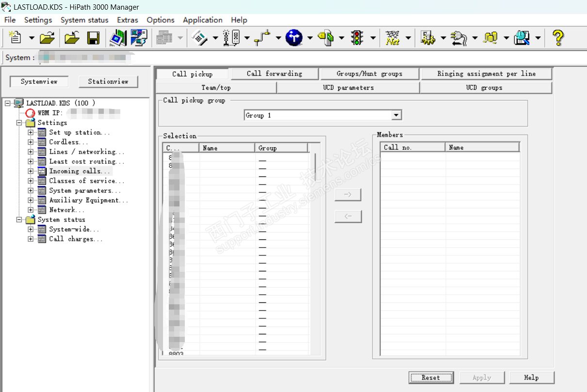Expand the Set up station node
The image size is (587, 392).
click(31, 132)
